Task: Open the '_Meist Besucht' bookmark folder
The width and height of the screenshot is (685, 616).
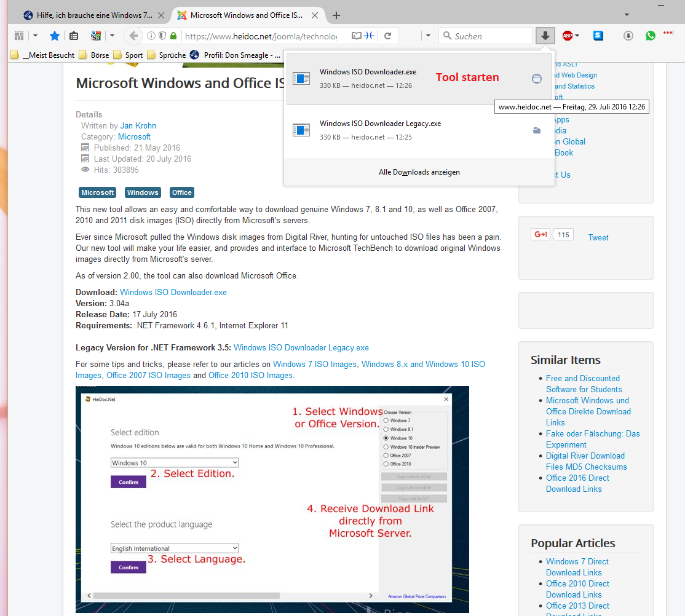Action: tap(43, 55)
